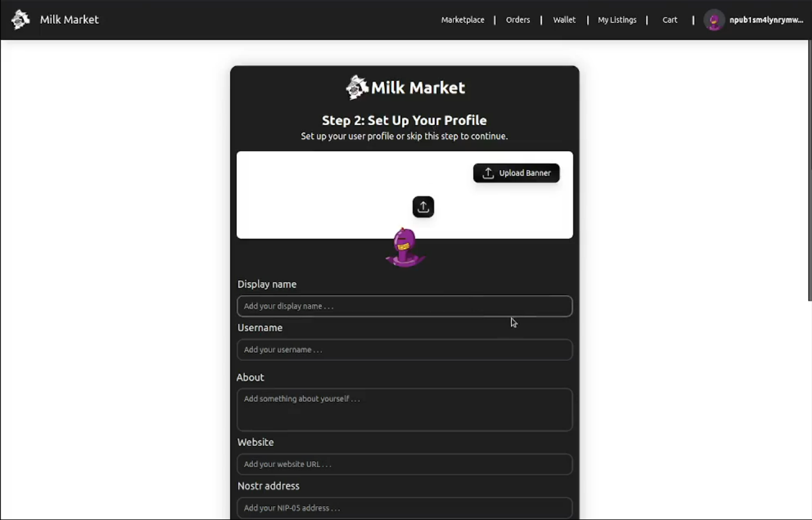Open the Marketplace page
This screenshot has height=520, width=812.
462,20
